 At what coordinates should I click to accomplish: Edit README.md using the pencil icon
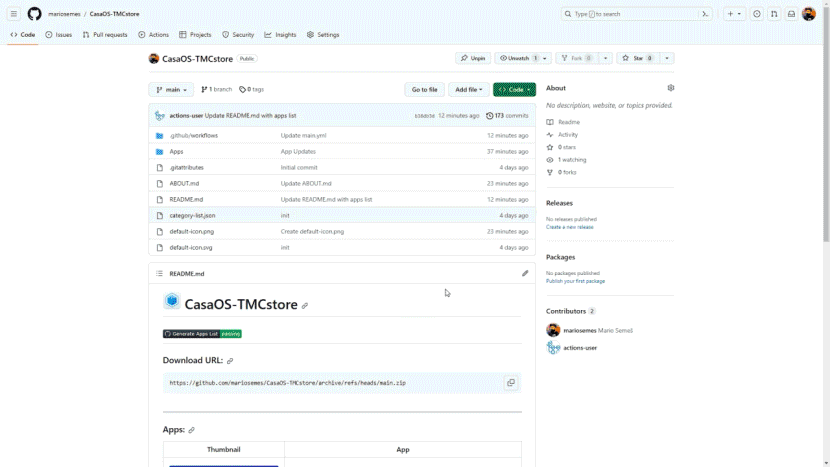coord(525,273)
